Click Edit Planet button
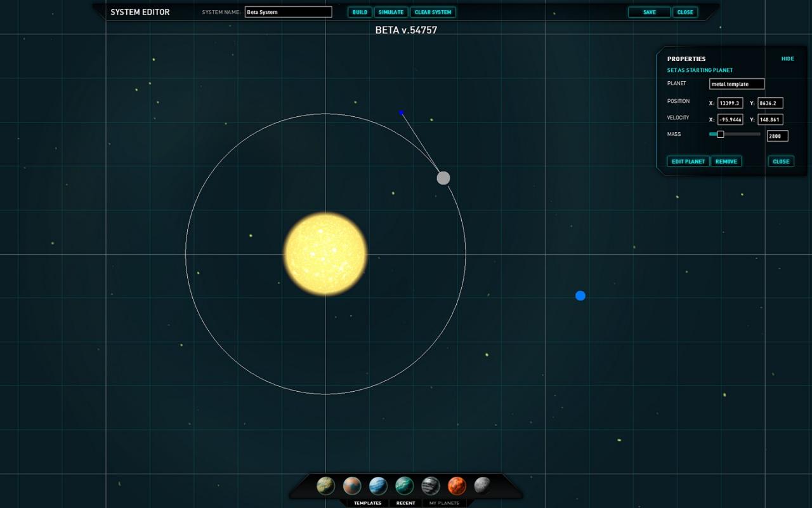The width and height of the screenshot is (812, 508). [688, 161]
